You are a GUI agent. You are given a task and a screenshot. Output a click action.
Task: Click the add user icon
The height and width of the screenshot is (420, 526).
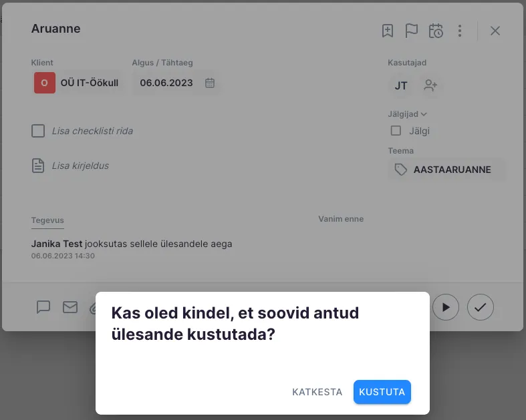[x=430, y=85]
